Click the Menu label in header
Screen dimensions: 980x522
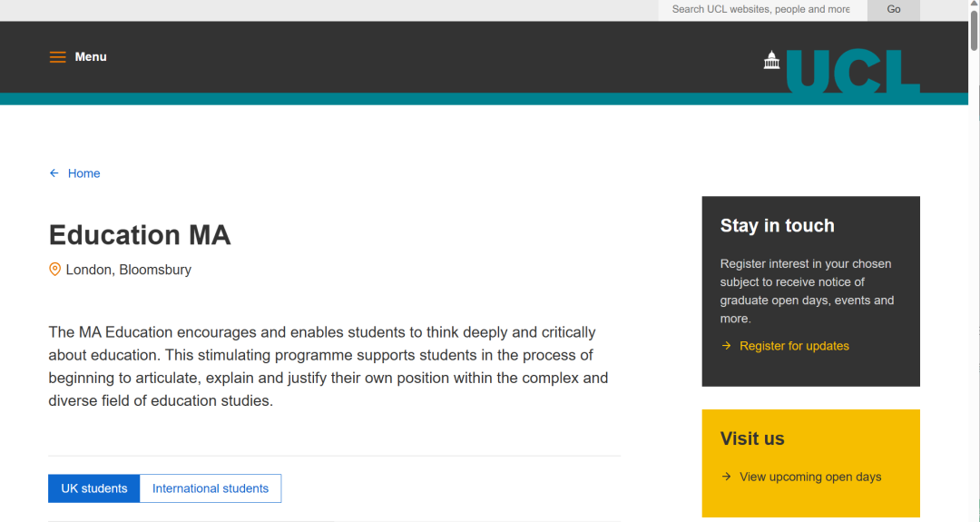point(91,57)
